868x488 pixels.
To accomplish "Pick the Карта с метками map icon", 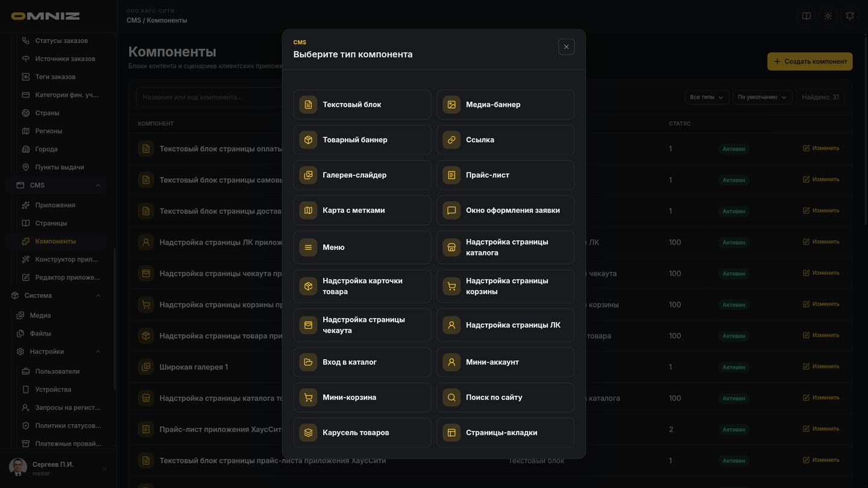I will 308,210.
